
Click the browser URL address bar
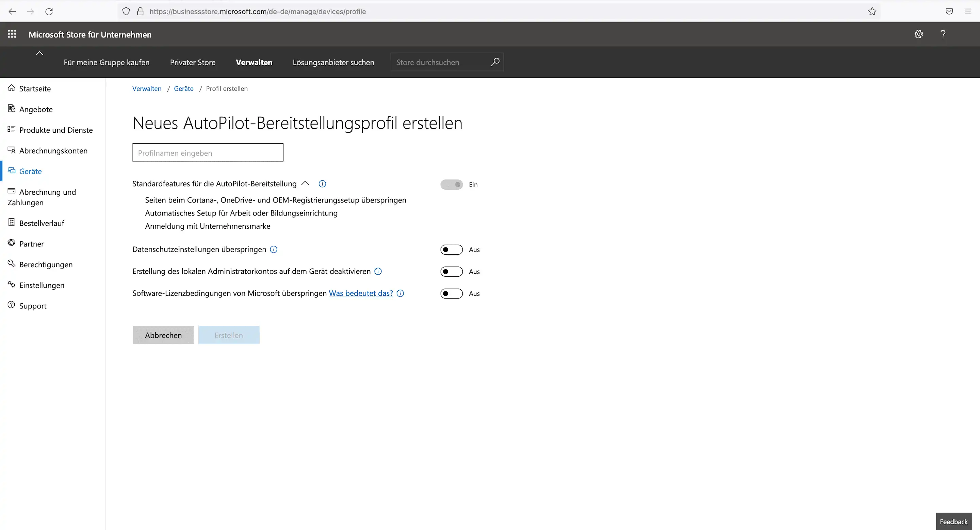point(499,12)
